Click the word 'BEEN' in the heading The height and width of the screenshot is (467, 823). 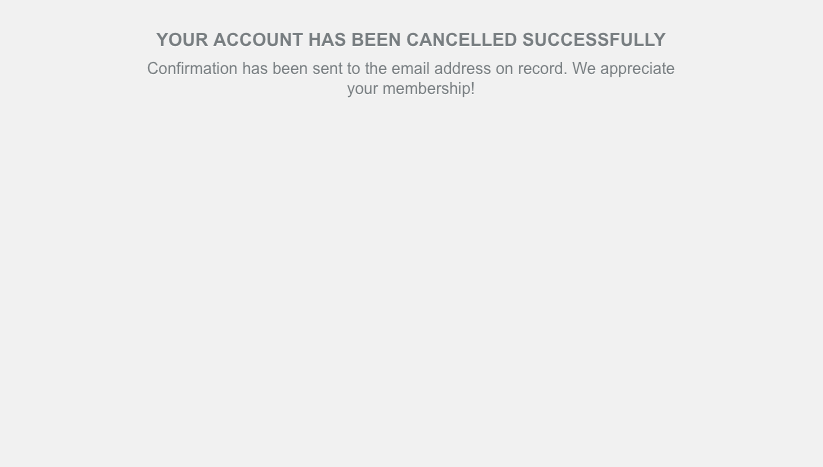(376, 40)
